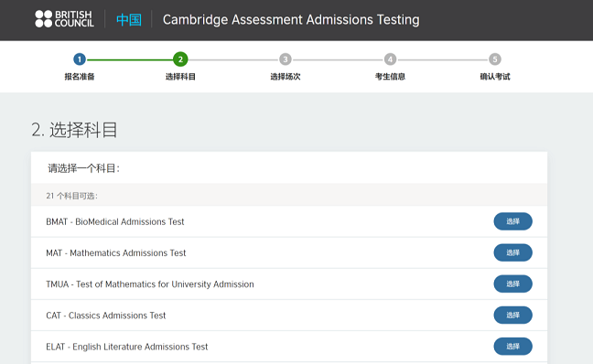Screen dimensions: 593x364
Task: Click step 3 circle 选择场次
Action: tap(286, 59)
